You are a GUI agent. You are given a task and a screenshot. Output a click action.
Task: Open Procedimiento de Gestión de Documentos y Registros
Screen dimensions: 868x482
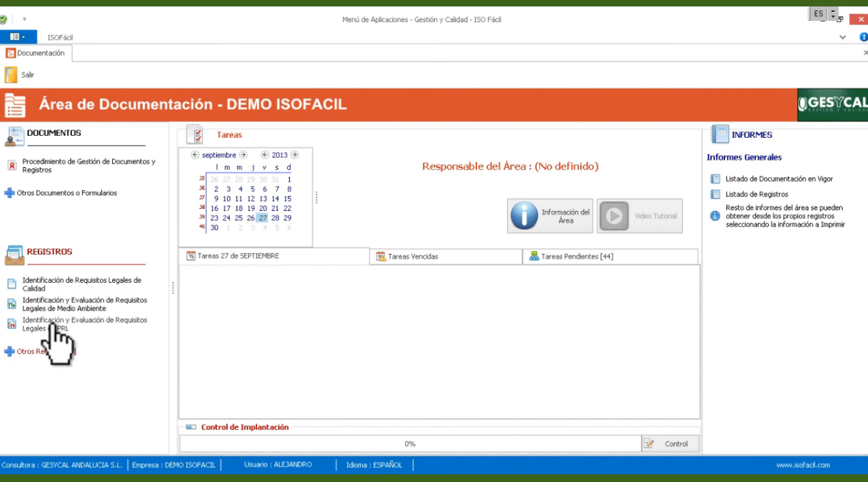tap(89, 166)
